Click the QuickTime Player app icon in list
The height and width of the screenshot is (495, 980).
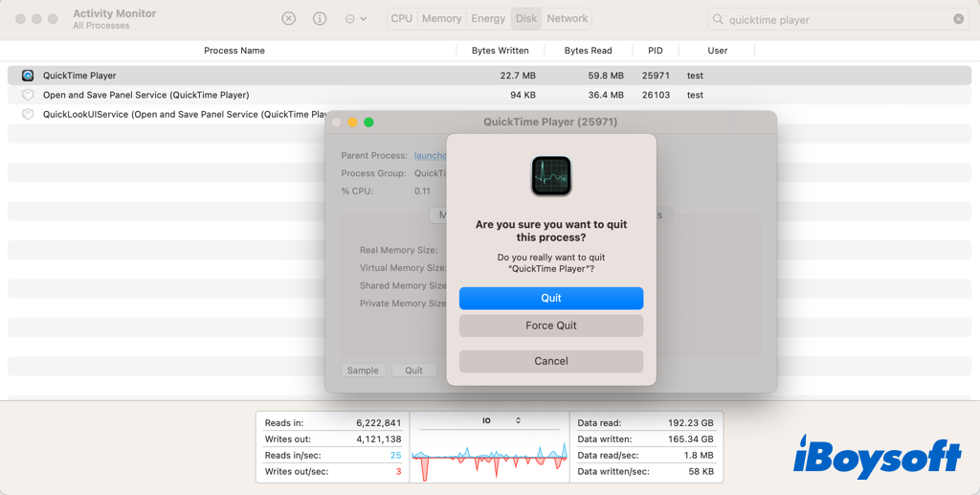coord(28,76)
